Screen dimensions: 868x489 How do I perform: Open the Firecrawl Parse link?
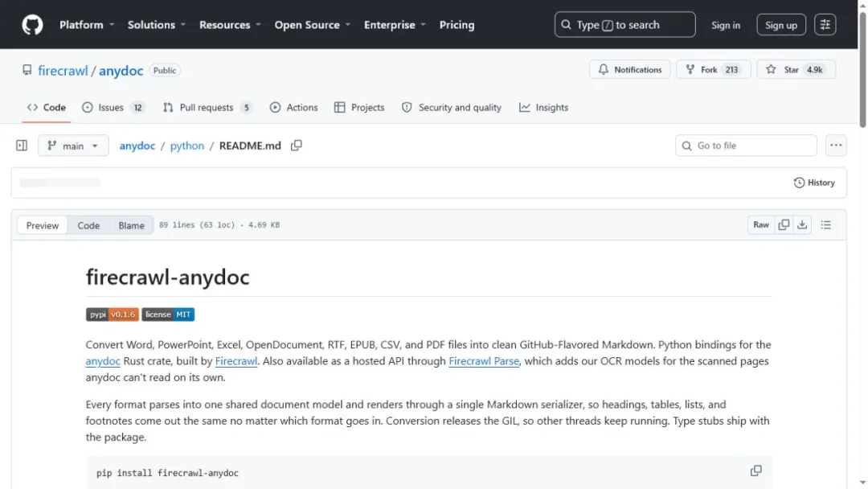(x=484, y=361)
